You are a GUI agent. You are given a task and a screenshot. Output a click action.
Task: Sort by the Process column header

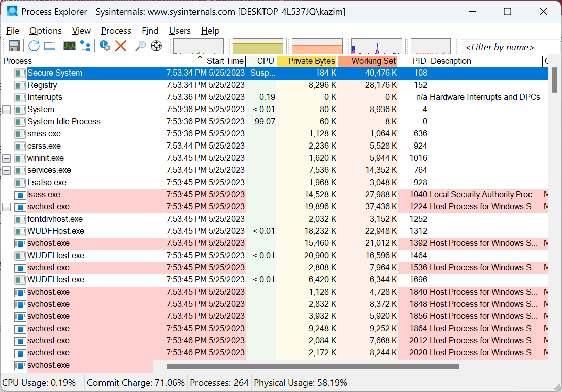pos(78,61)
